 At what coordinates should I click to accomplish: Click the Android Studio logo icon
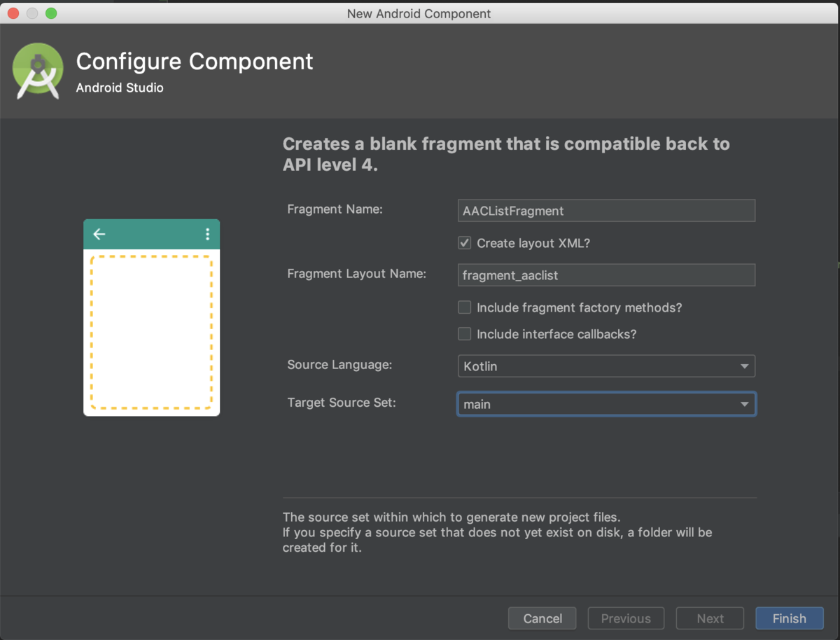38,71
